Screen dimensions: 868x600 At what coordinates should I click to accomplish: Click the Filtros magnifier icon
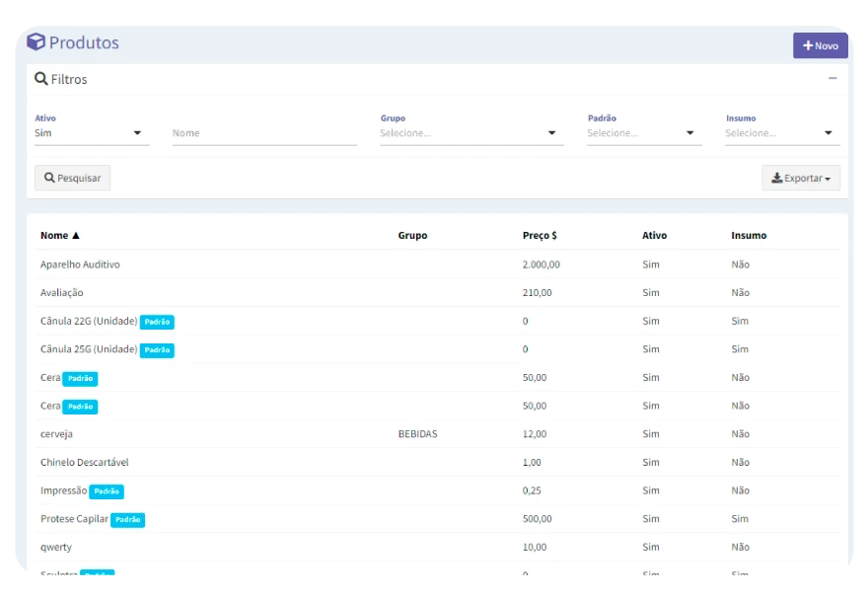coord(41,79)
